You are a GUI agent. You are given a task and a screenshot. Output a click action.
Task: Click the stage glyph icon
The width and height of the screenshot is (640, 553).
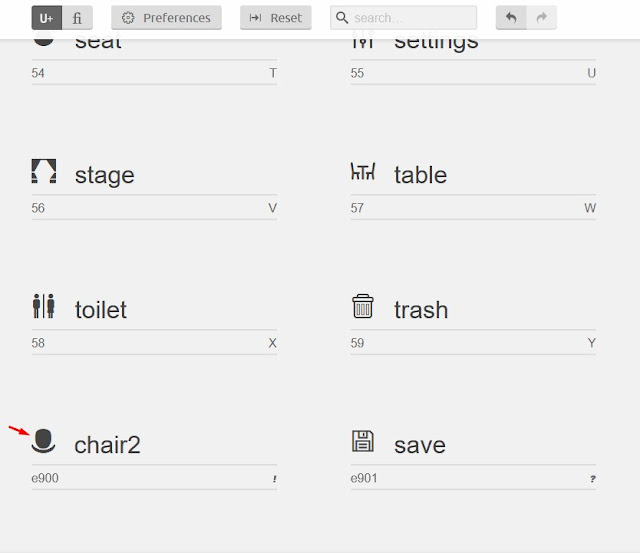[44, 172]
